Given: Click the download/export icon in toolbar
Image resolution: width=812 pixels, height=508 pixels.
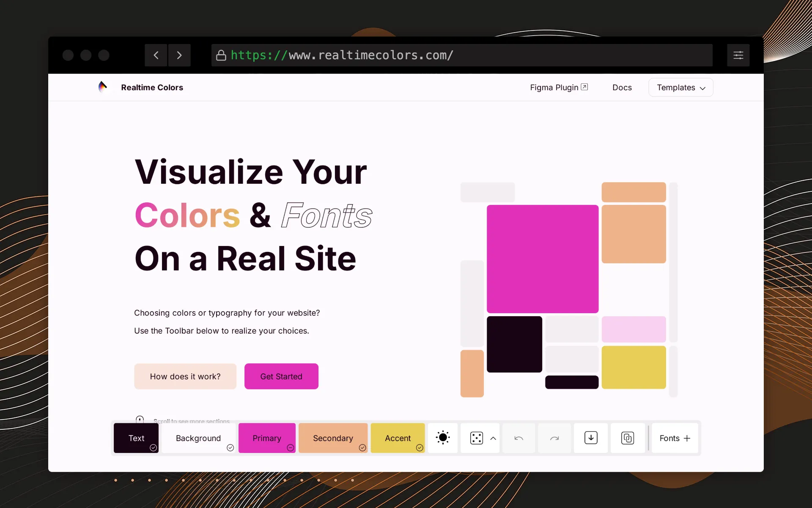Looking at the screenshot, I should pos(591,438).
